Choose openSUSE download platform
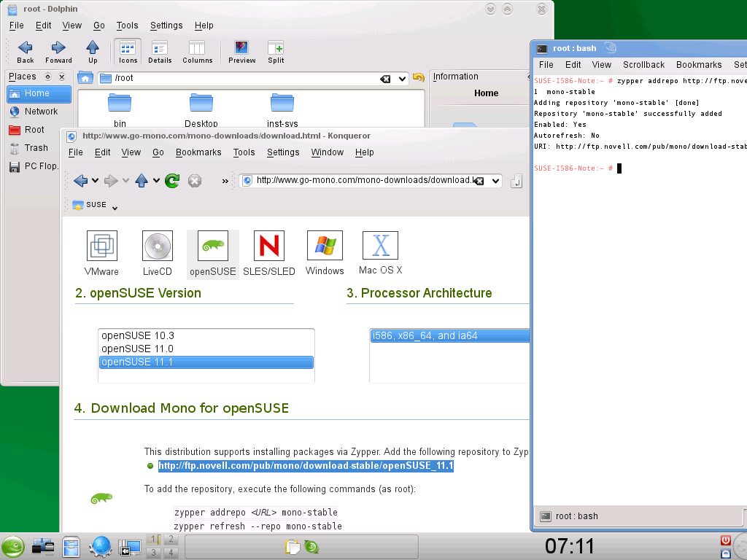The height and width of the screenshot is (560, 747). click(x=212, y=253)
